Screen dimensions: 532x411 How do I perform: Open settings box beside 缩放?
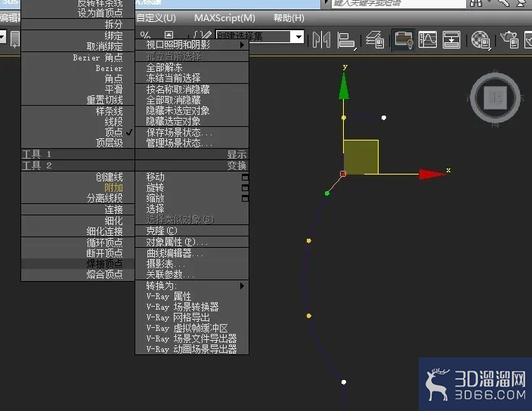point(245,199)
